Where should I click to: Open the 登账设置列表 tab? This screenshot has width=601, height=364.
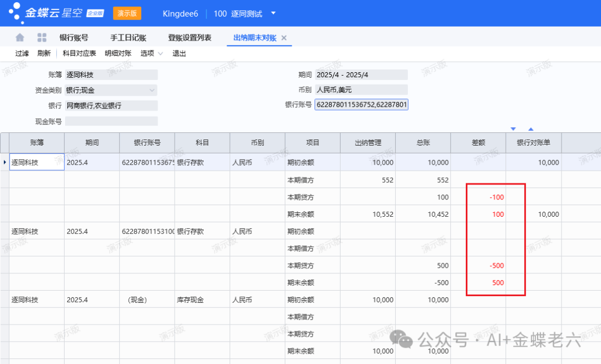point(190,38)
